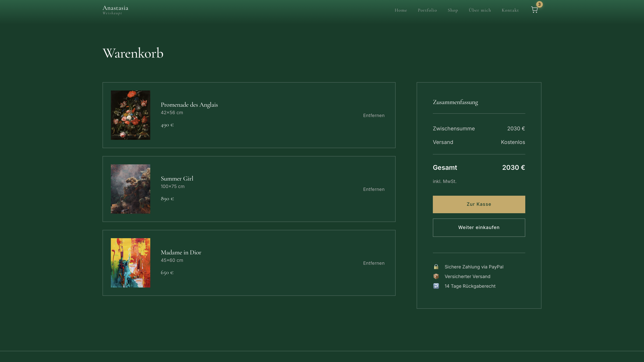This screenshot has height=362, width=644.
Task: Click the cart count badge showing 3
Action: click(x=539, y=4)
